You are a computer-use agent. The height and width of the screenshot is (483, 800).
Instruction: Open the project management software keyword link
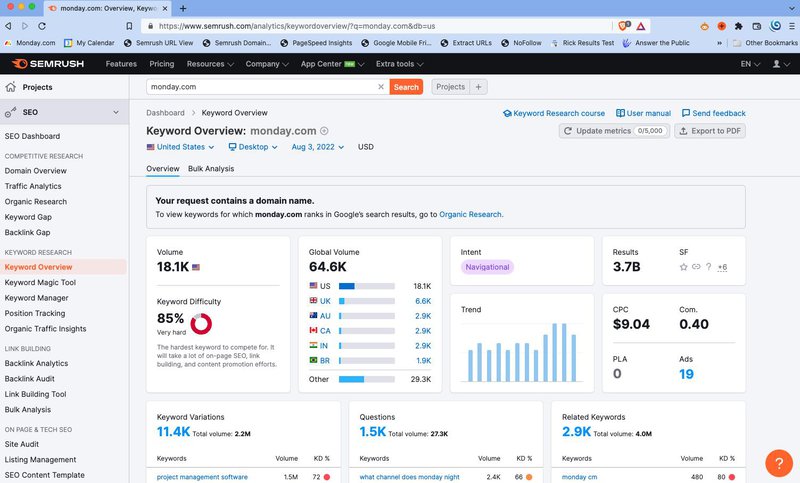[x=202, y=477]
